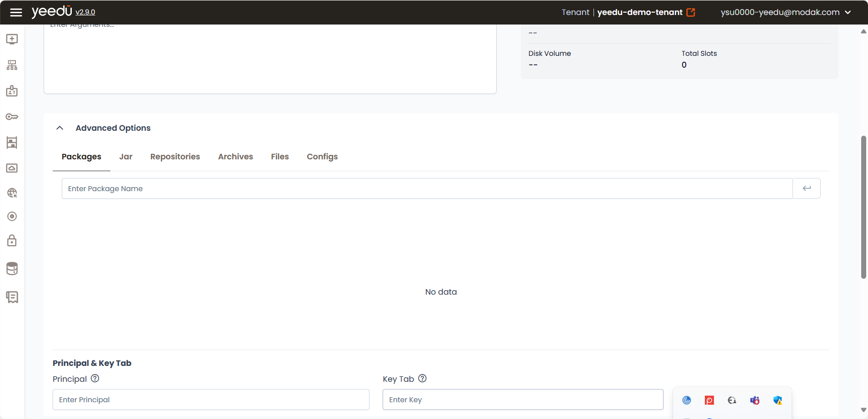Open the circular target icon in the sidebar

click(12, 217)
